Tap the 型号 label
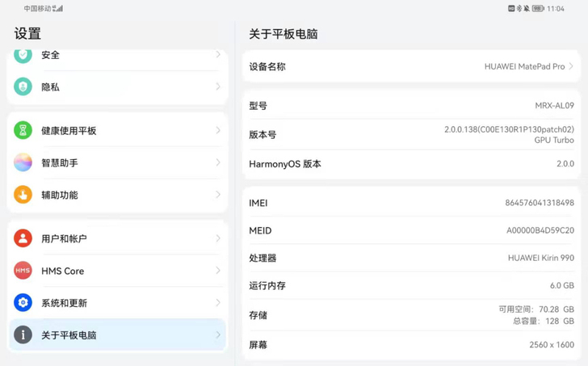Image resolution: width=588 pixels, height=366 pixels. (x=258, y=106)
